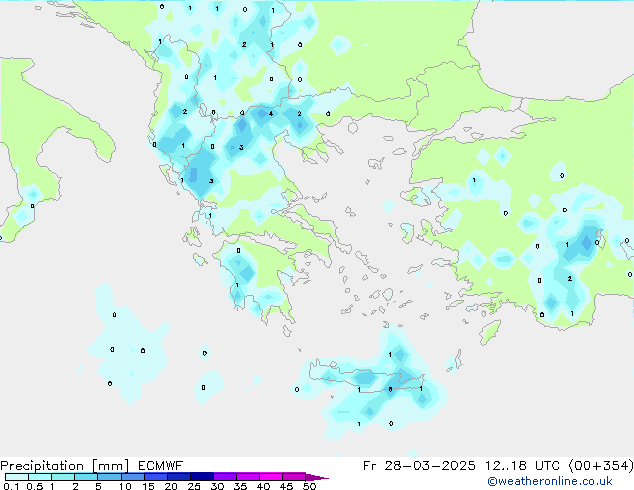Click the "(00+354)" forecast offset text
634x490 pixels.
601,466
